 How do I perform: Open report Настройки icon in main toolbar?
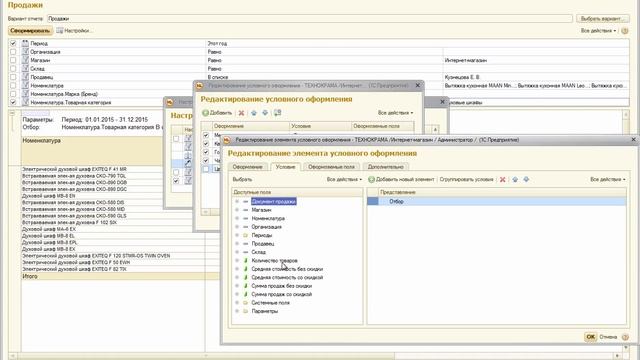(x=60, y=31)
